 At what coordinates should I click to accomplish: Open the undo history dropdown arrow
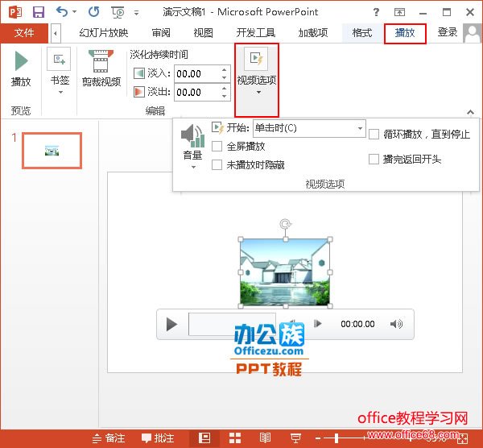(x=74, y=12)
